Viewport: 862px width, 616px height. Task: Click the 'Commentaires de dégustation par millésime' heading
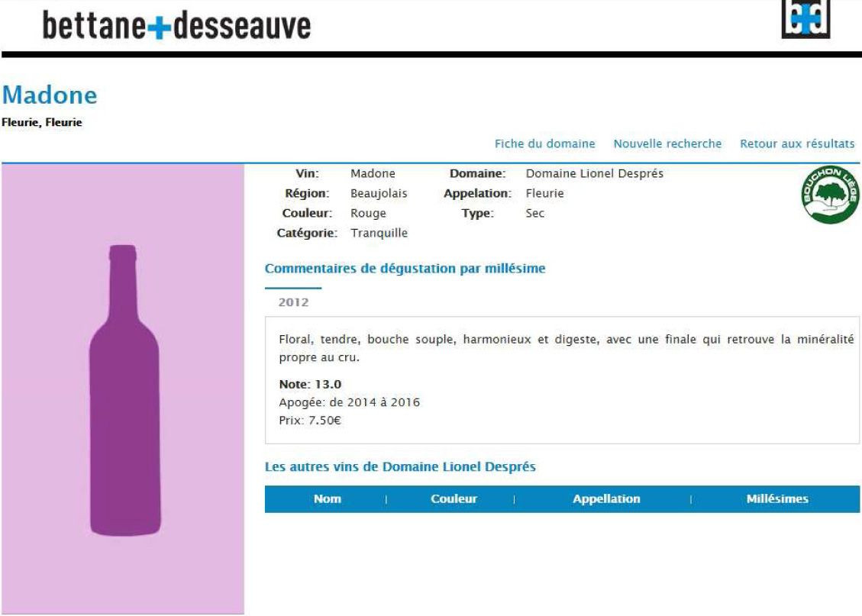tap(405, 269)
